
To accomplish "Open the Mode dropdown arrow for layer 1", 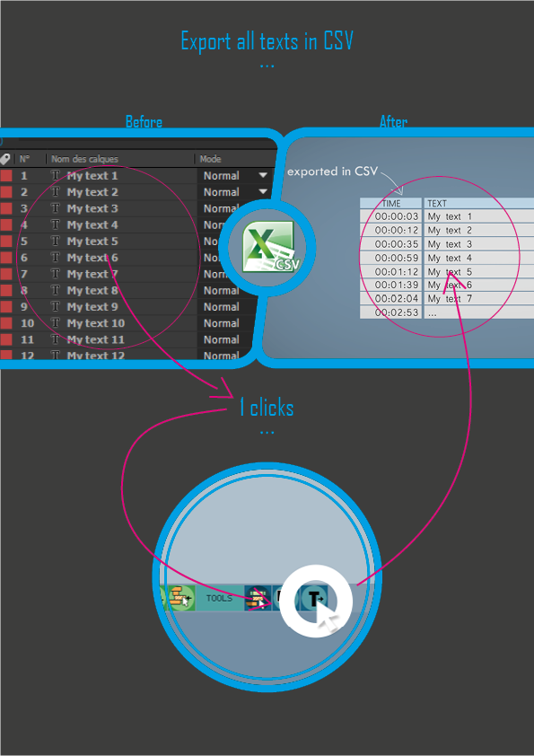I will pos(263,175).
